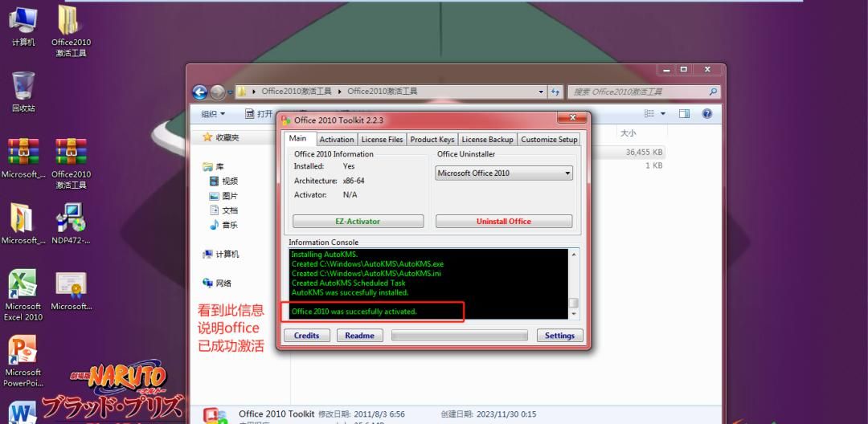This screenshot has width=868, height=424.
Task: Open the Office Uninstaller version dropdown
Action: (504, 173)
